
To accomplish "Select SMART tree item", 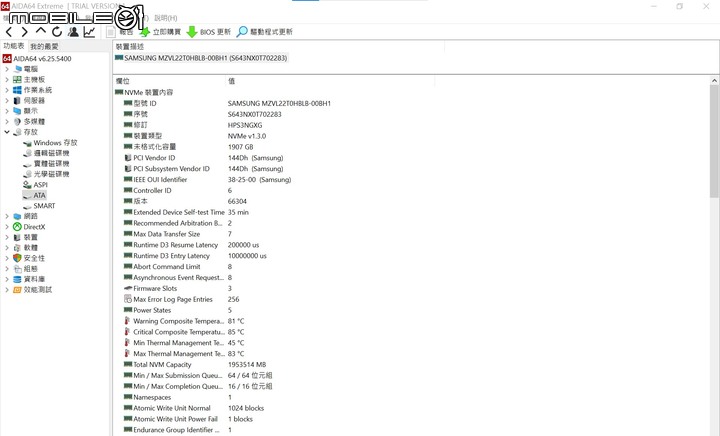I will coord(39,206).
